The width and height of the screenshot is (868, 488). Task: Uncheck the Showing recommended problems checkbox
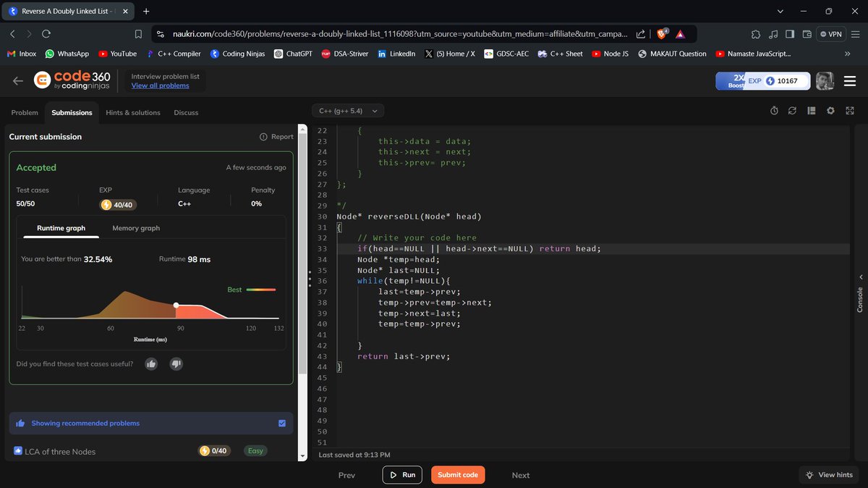click(282, 423)
